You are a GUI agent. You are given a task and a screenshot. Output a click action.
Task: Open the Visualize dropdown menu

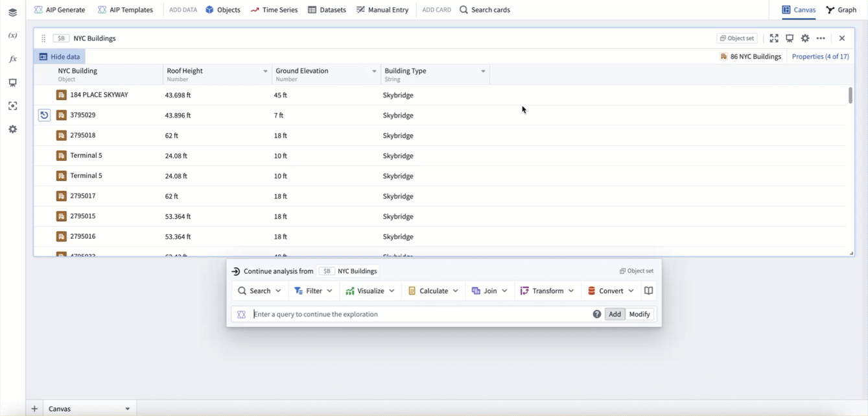[370, 291]
